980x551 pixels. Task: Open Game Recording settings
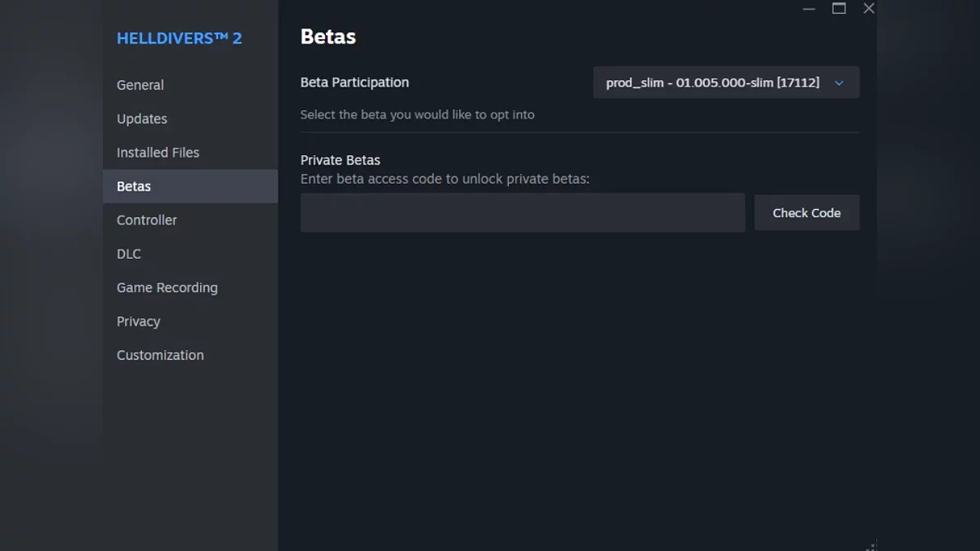click(167, 287)
